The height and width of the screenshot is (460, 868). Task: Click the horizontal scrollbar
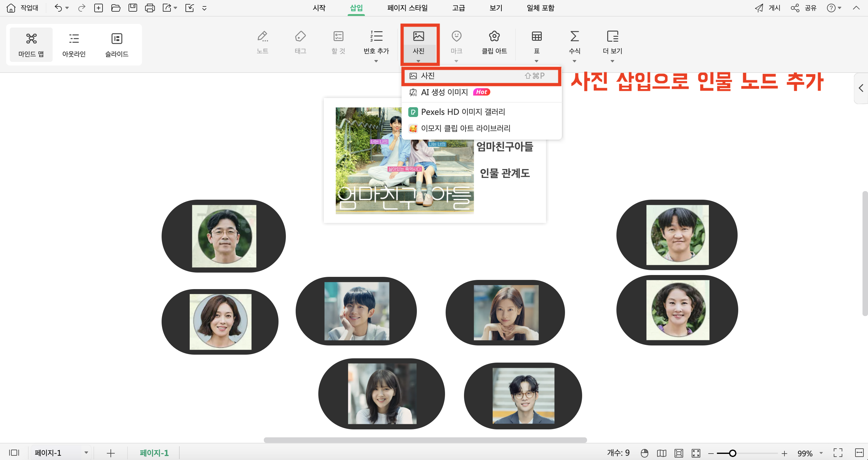tap(425, 440)
